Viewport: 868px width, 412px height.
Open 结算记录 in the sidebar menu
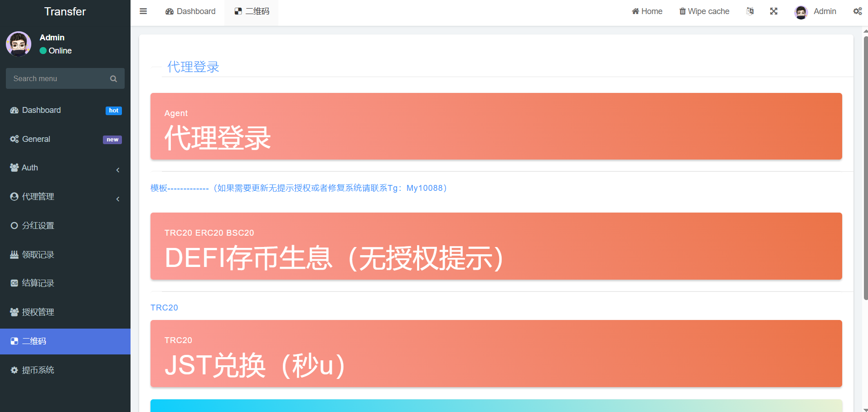[x=65, y=283]
